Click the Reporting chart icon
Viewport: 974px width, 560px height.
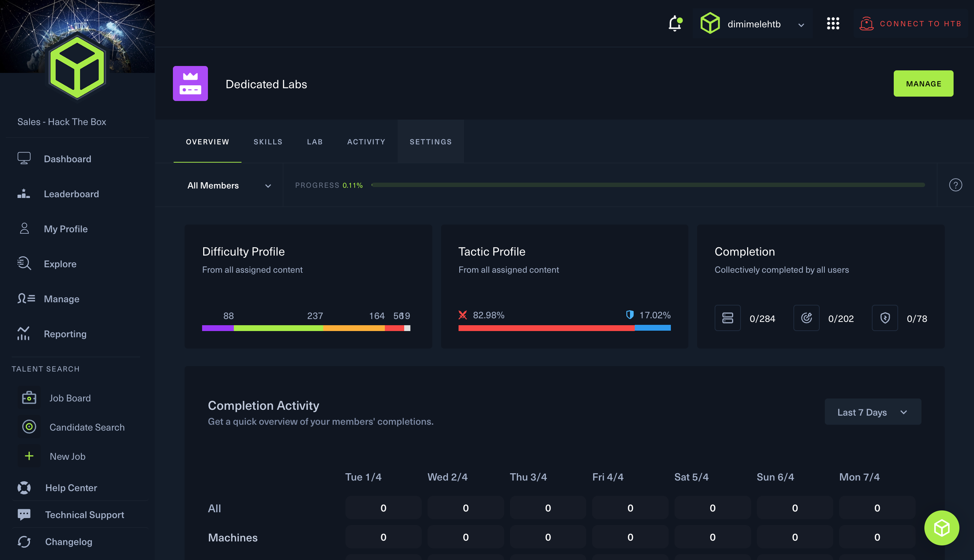point(23,334)
